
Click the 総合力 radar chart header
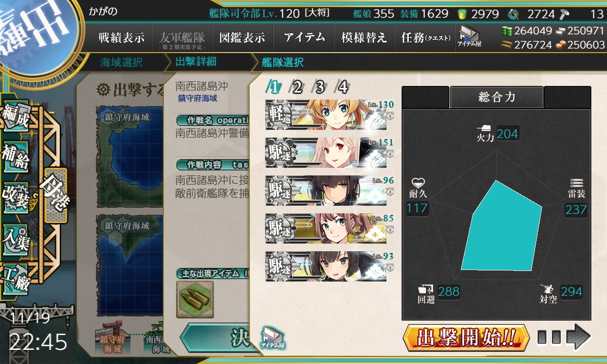497,98
